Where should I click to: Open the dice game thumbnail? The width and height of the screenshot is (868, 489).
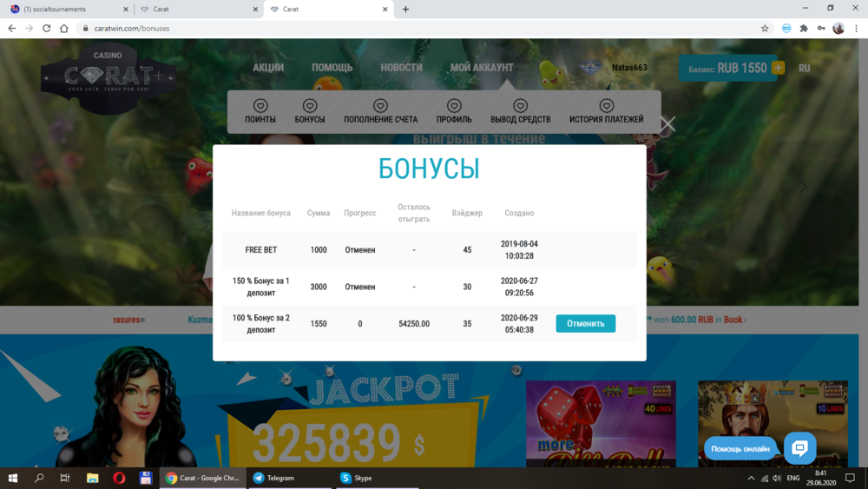[601, 424]
